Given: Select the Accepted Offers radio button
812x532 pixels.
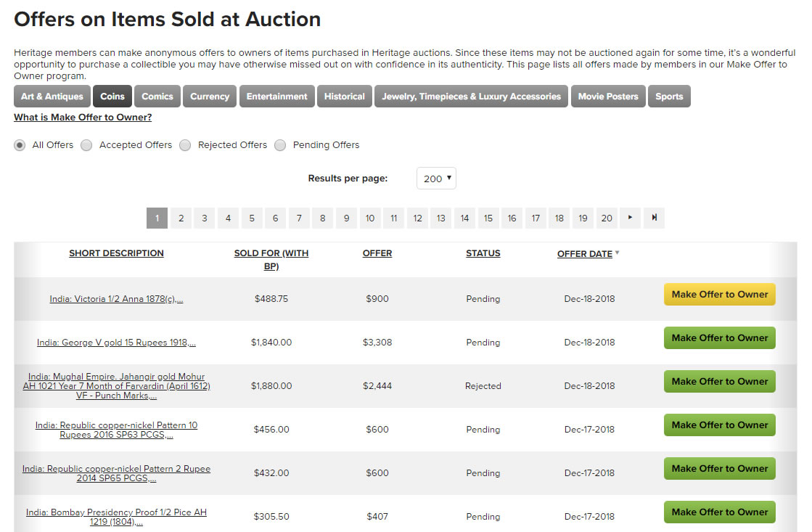Looking at the screenshot, I should 86,145.
